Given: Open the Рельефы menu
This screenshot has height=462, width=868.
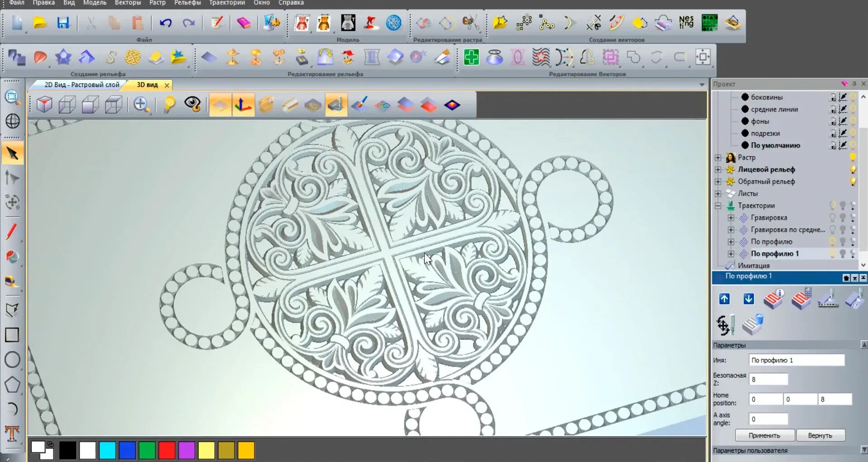Looking at the screenshot, I should click(187, 3).
